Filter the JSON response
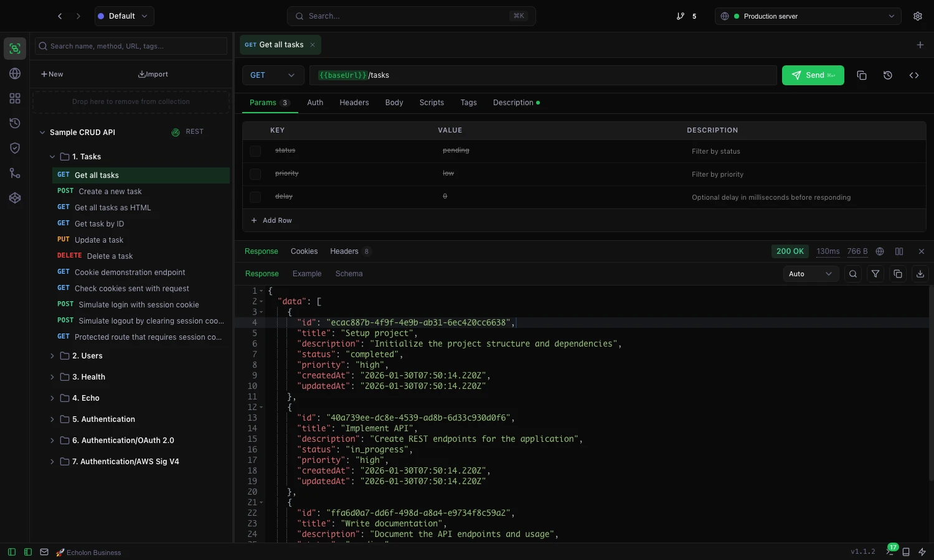This screenshot has width=934, height=560. [x=875, y=274]
